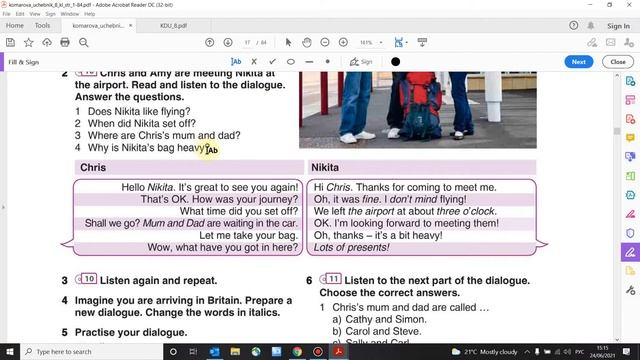Viewport: 640px width, 360px height.
Task: Activate the hand pan tool
Action: [x=307, y=42]
